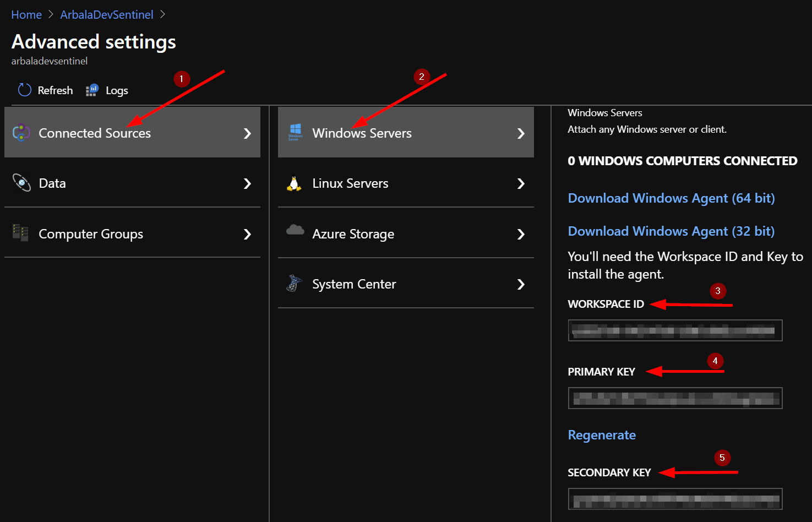Viewport: 812px width, 522px height.
Task: Click the Connected Sources icon
Action: pos(21,133)
